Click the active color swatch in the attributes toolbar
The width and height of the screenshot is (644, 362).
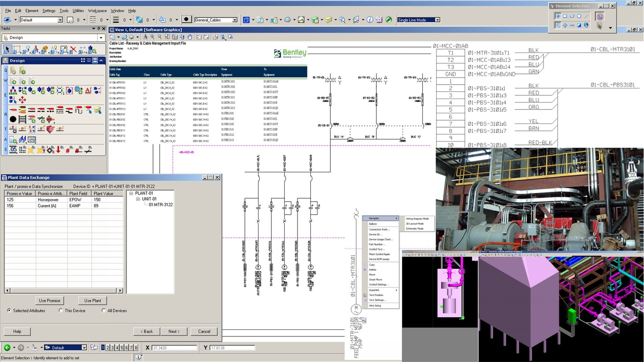pyautogui.click(x=186, y=19)
